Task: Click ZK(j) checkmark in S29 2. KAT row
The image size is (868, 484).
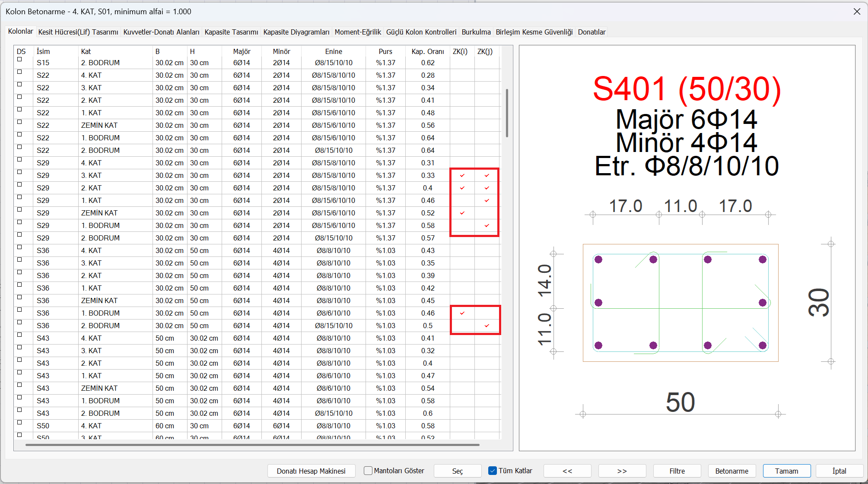Action: 487,188
